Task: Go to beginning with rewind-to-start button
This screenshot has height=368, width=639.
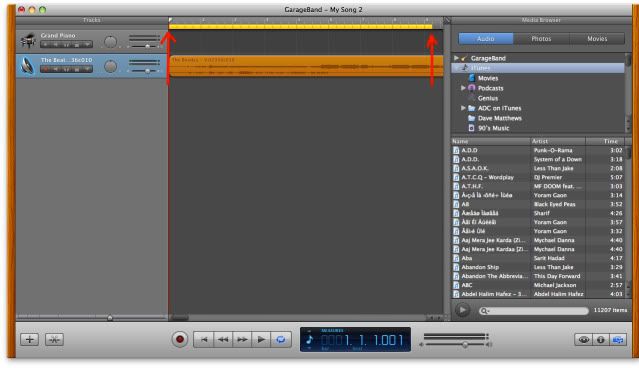Action: 204,339
